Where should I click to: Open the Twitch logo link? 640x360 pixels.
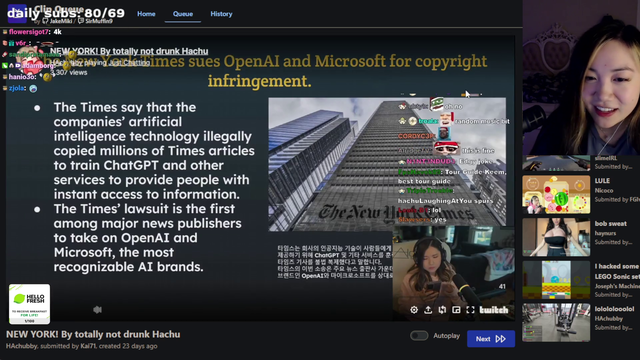(494, 310)
